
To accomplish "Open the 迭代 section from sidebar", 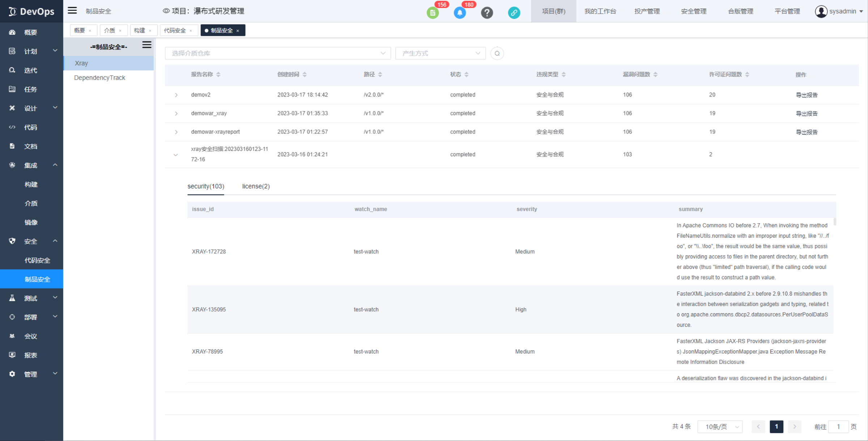I will pos(30,70).
